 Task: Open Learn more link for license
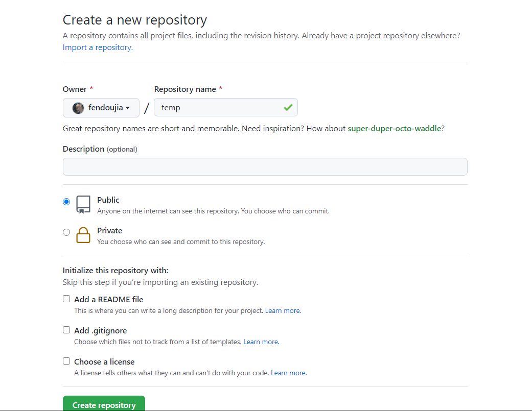[x=289, y=373]
